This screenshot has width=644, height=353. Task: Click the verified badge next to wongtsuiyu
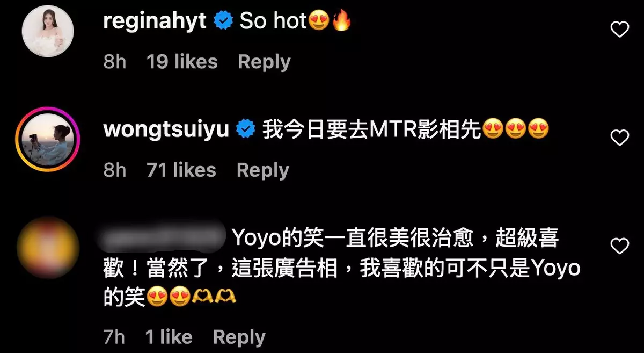[x=246, y=129]
